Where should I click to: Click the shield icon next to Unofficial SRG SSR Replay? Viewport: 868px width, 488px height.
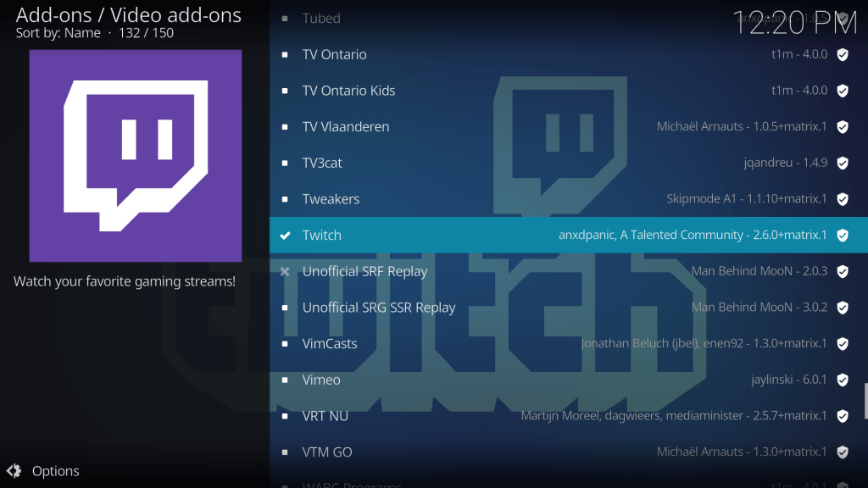point(842,308)
